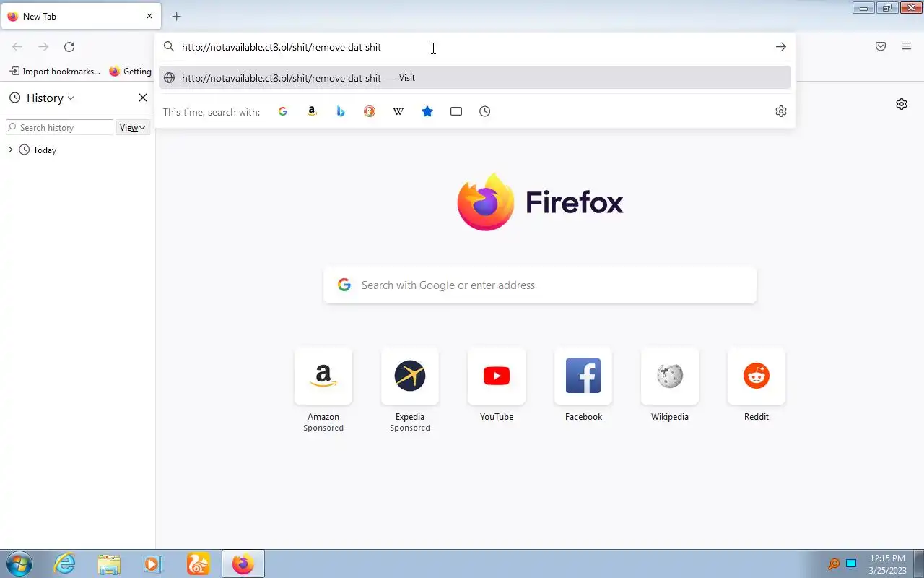Open a new tab with plus button
The image size is (924, 578).
click(176, 16)
